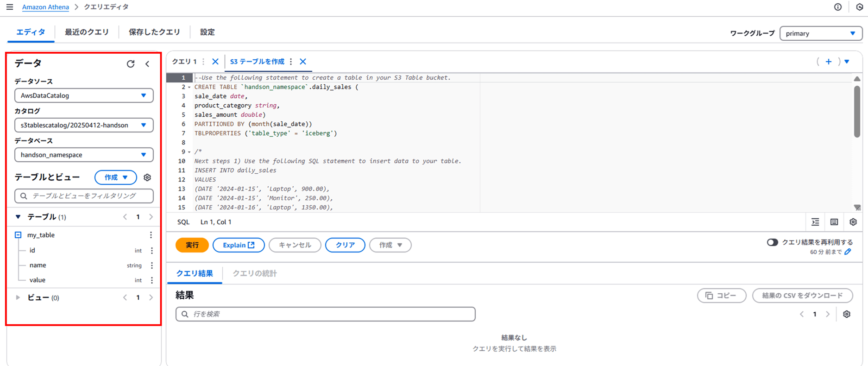Switch to the 最近のクエリ tab
The height and width of the screenshot is (366, 868).
pyautogui.click(x=87, y=32)
